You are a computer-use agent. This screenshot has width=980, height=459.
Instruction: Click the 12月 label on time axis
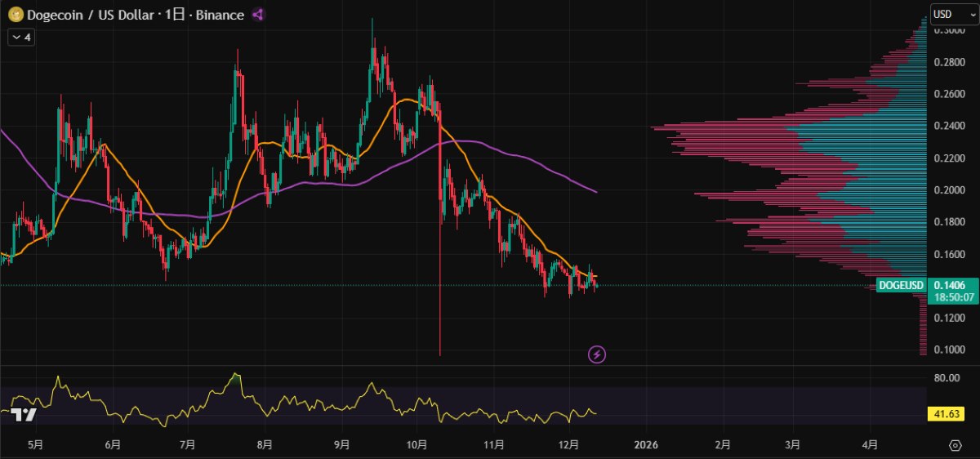[569, 445]
